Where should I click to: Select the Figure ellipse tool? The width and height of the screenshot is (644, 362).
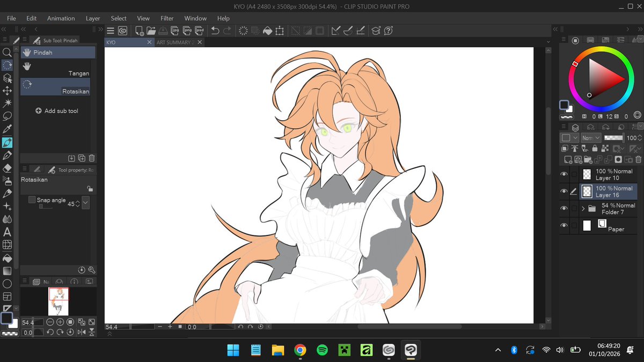(7, 284)
